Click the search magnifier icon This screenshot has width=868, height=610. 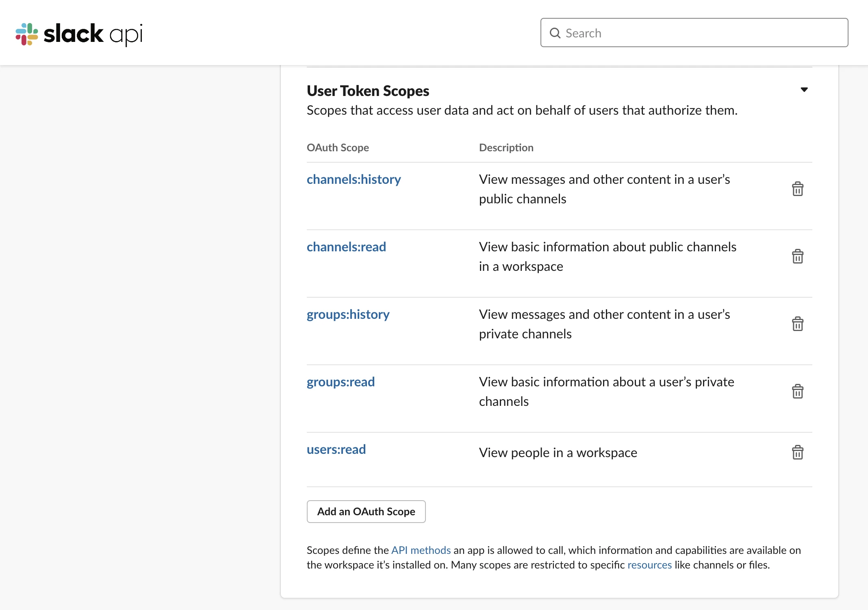[555, 33]
